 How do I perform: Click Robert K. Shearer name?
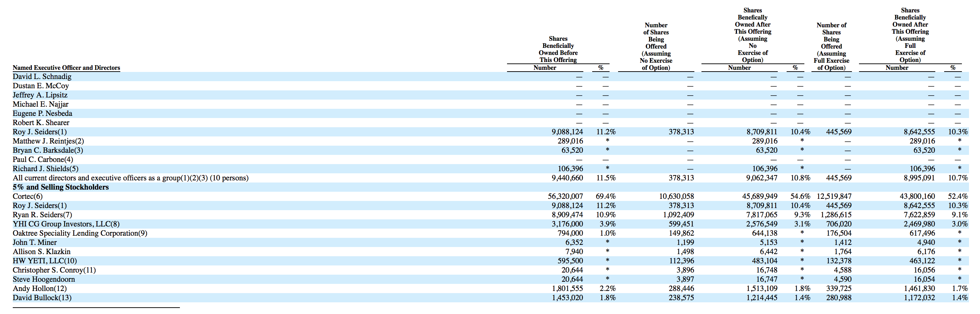(41, 122)
